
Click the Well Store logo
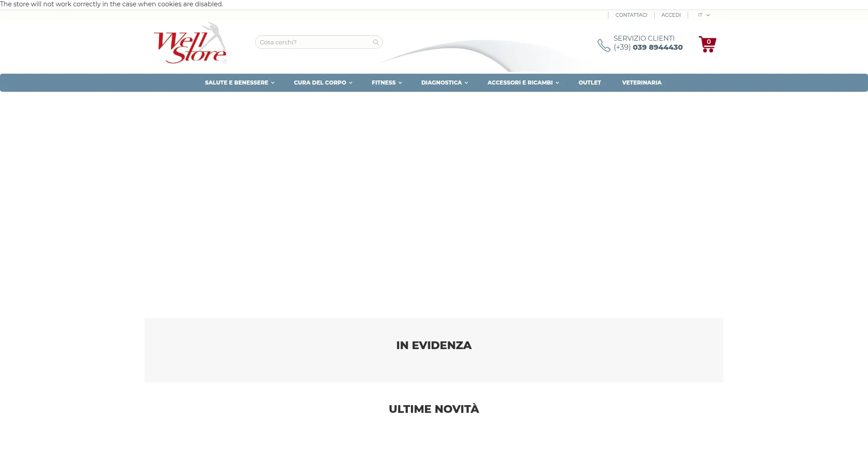pyautogui.click(x=190, y=43)
